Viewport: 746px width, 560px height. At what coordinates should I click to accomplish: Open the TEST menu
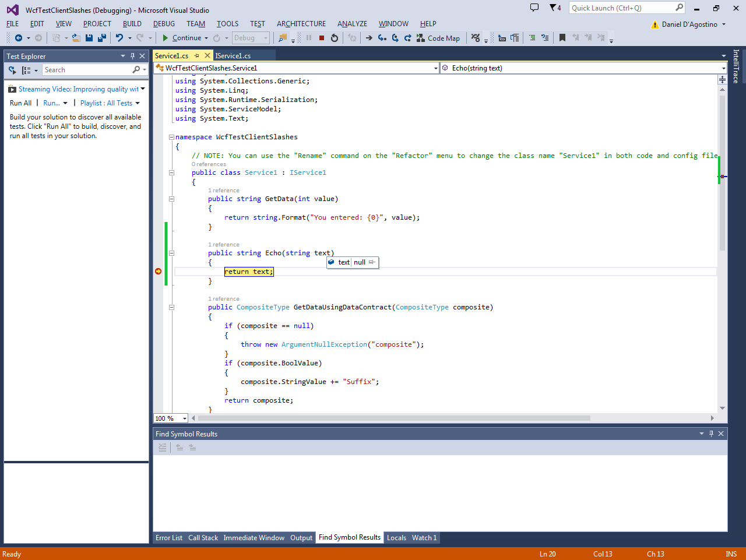pos(258,24)
